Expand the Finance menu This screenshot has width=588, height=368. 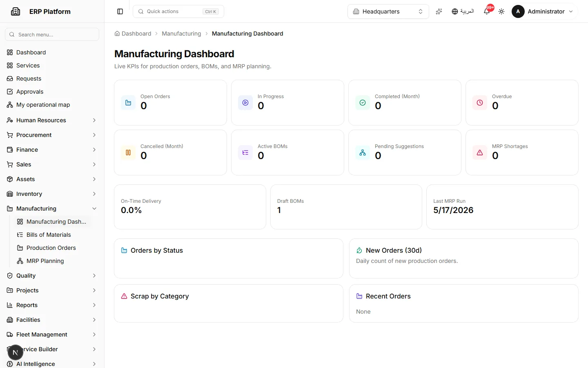tap(52, 150)
